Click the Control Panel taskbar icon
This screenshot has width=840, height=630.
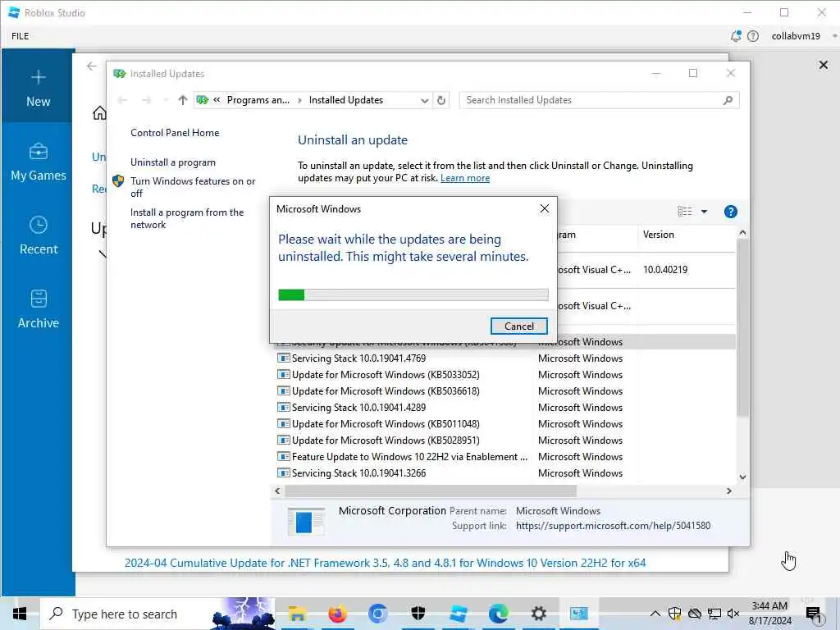[578, 614]
